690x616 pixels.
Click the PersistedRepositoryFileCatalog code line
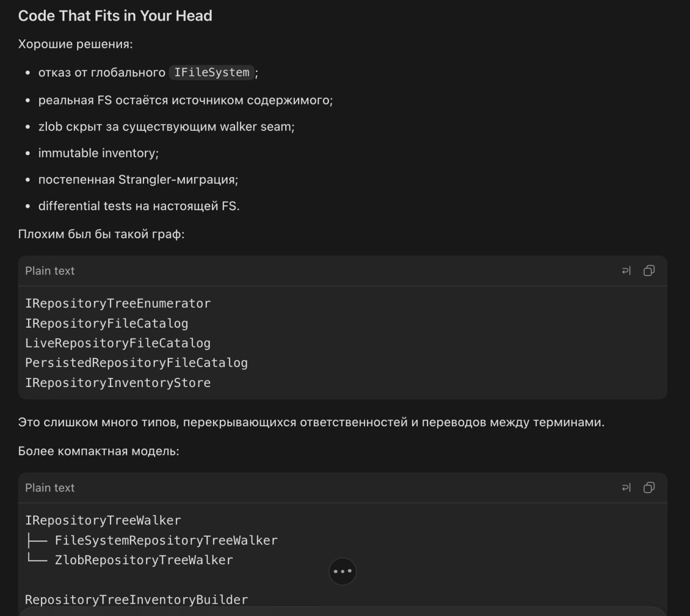tap(136, 363)
